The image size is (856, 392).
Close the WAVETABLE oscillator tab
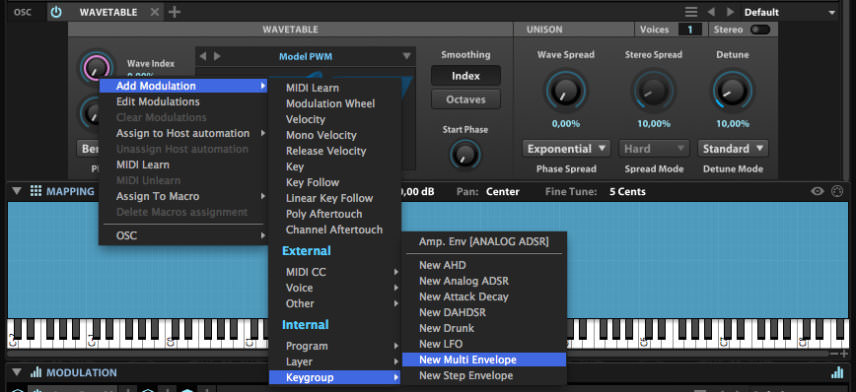(x=155, y=12)
